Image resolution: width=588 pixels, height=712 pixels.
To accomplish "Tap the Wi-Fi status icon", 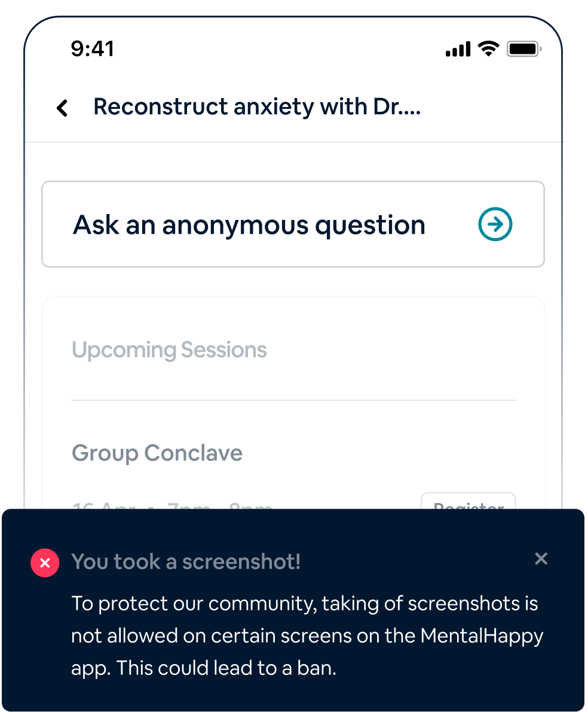I will click(x=488, y=50).
